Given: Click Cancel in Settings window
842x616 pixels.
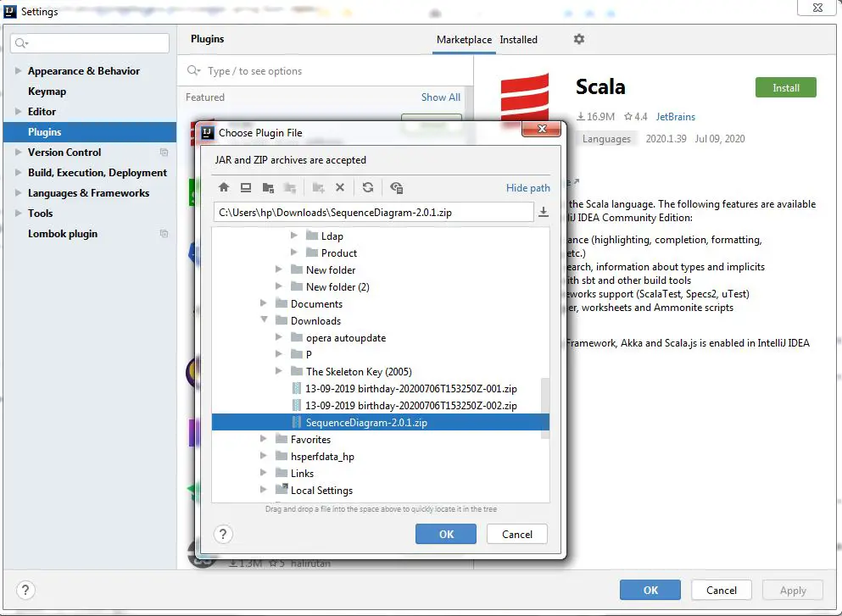Looking at the screenshot, I should click(x=722, y=591).
